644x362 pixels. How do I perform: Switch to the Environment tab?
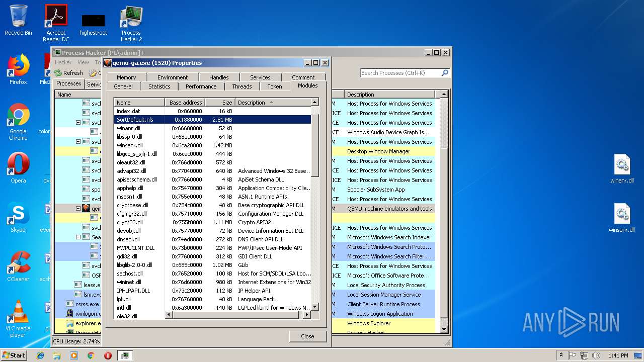tap(173, 77)
